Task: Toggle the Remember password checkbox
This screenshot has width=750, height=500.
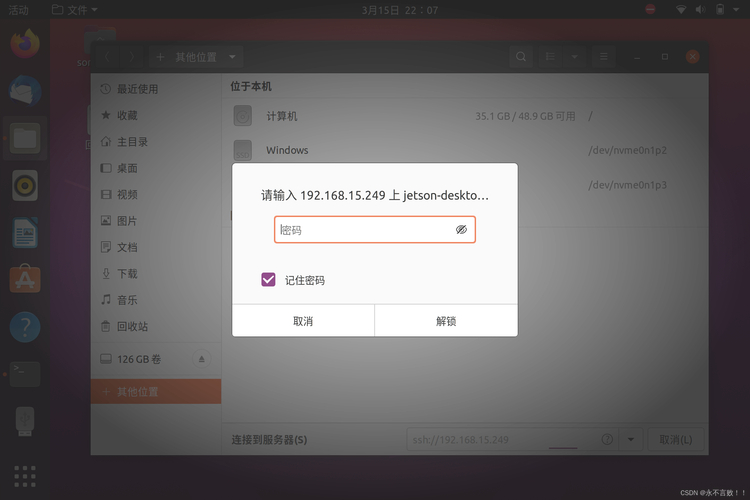Action: [x=268, y=279]
